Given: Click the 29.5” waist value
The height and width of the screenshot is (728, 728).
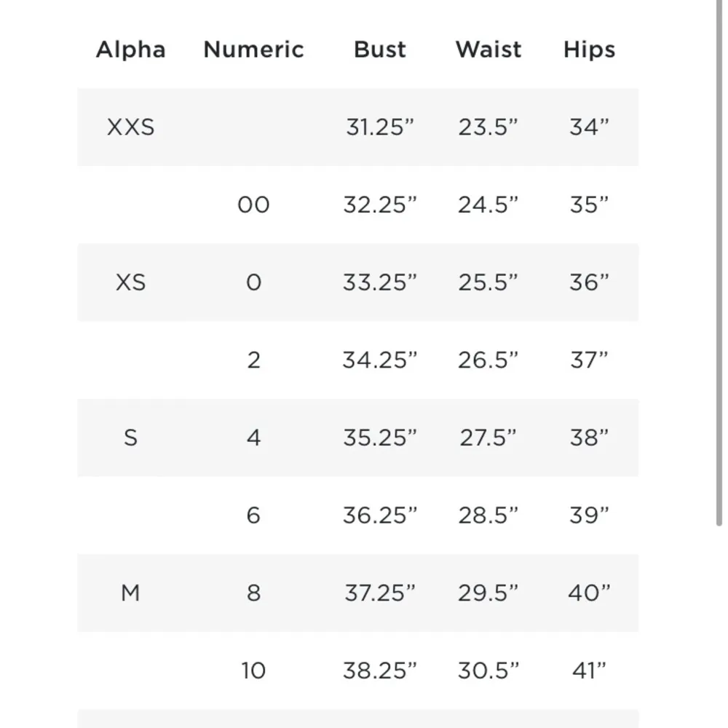Looking at the screenshot, I should coord(488,593).
